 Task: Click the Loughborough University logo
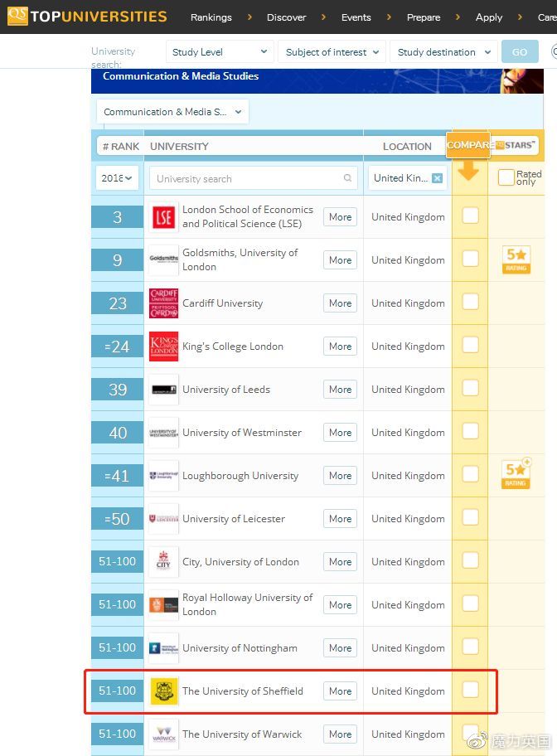(163, 475)
